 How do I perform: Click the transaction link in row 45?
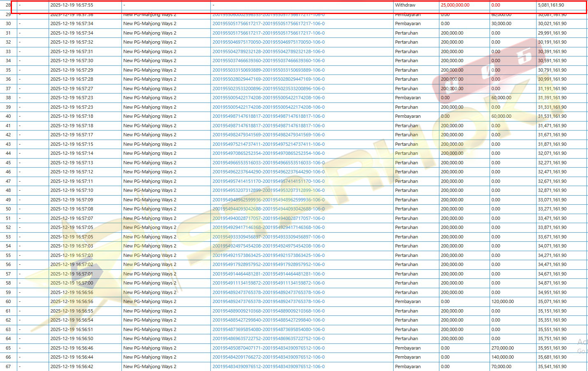click(268, 163)
